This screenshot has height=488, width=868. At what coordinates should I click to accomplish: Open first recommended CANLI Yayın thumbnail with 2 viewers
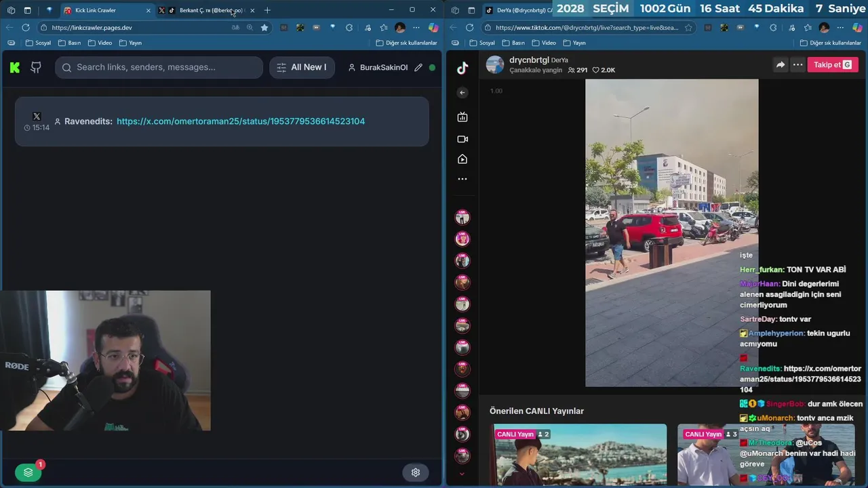click(578, 454)
